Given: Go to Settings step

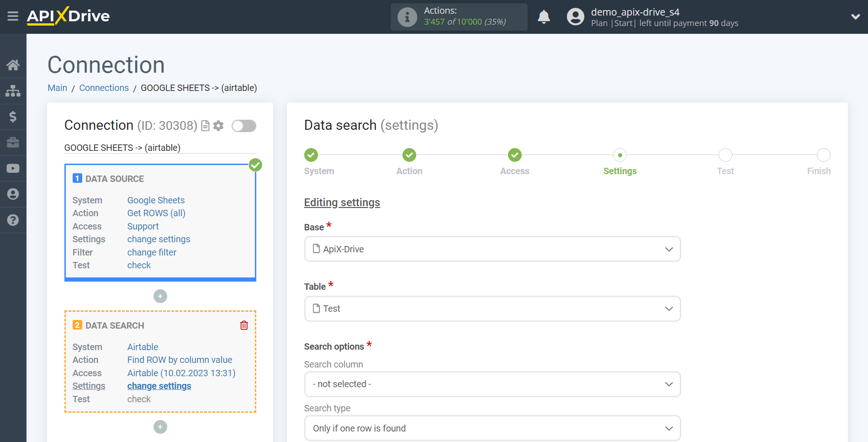Looking at the screenshot, I should coord(620,155).
